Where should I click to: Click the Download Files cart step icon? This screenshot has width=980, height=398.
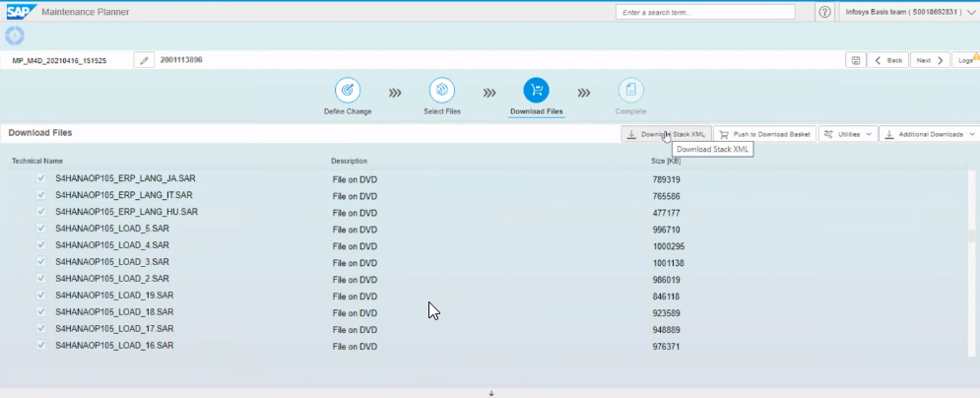pyautogui.click(x=536, y=91)
